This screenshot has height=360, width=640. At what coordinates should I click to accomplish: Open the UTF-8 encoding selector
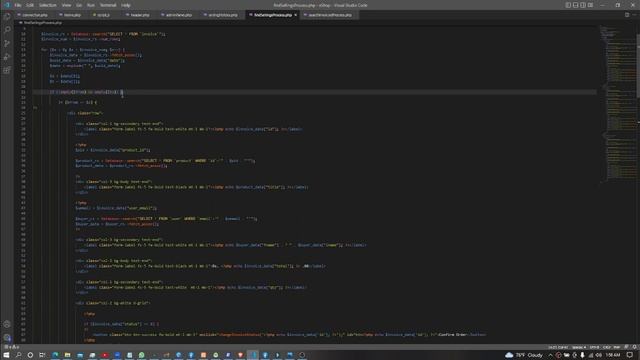pos(594,347)
